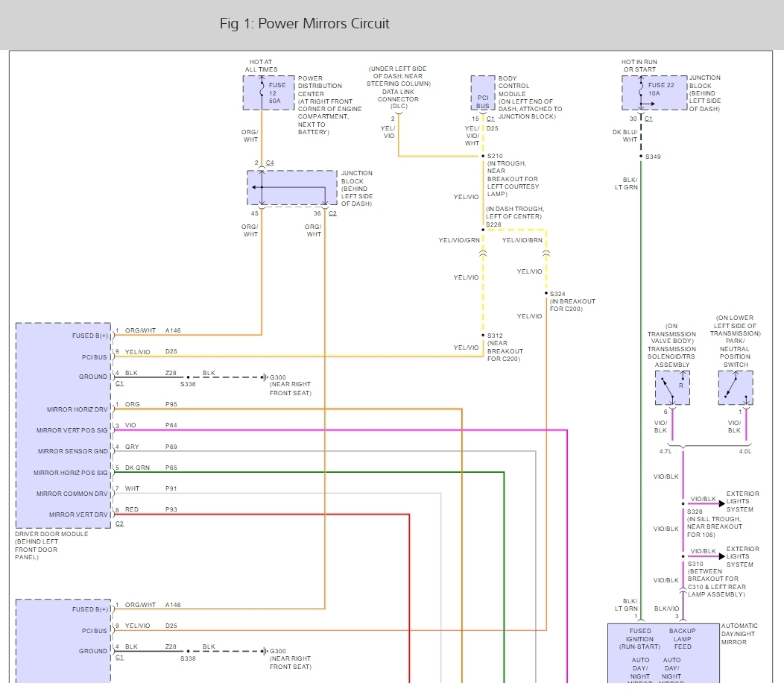Select the Transmission Solenoid/TRS switch symbol
This screenshot has width=784, height=695.
pyautogui.click(x=672, y=388)
